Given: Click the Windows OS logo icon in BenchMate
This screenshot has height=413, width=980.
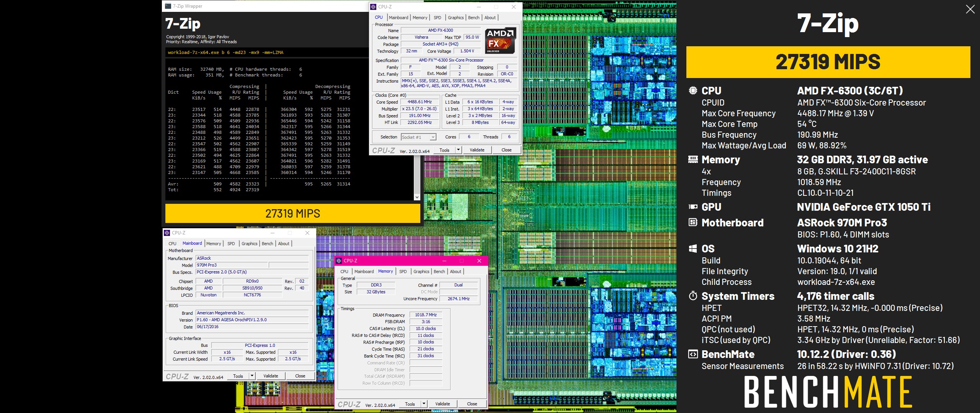Looking at the screenshot, I should click(693, 249).
